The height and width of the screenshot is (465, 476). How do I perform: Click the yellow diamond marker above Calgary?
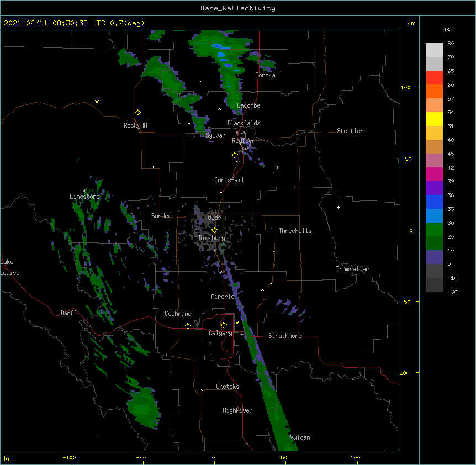[x=224, y=325]
